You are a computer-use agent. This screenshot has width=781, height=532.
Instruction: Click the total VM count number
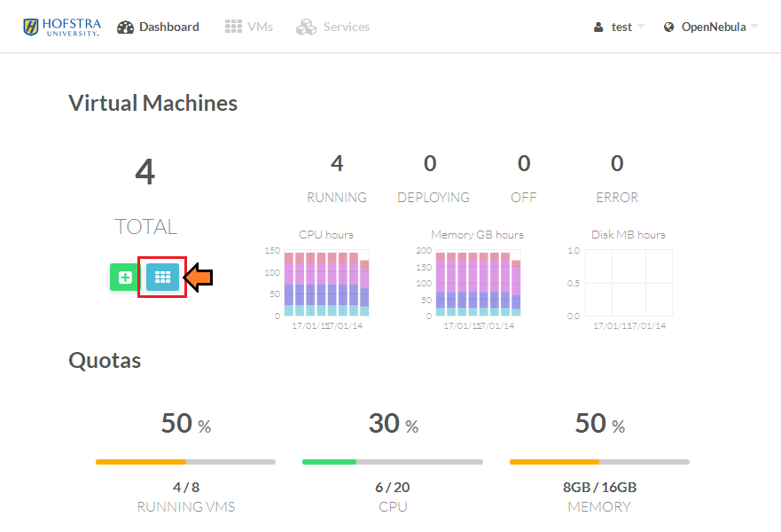click(x=145, y=172)
